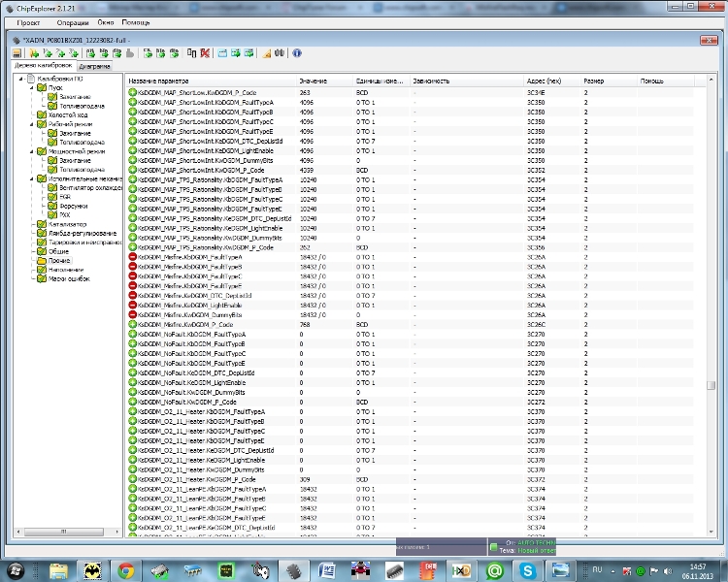This screenshot has width=728, height=582.
Task: Collapse the Рабочий режим tree node
Action: (30, 124)
